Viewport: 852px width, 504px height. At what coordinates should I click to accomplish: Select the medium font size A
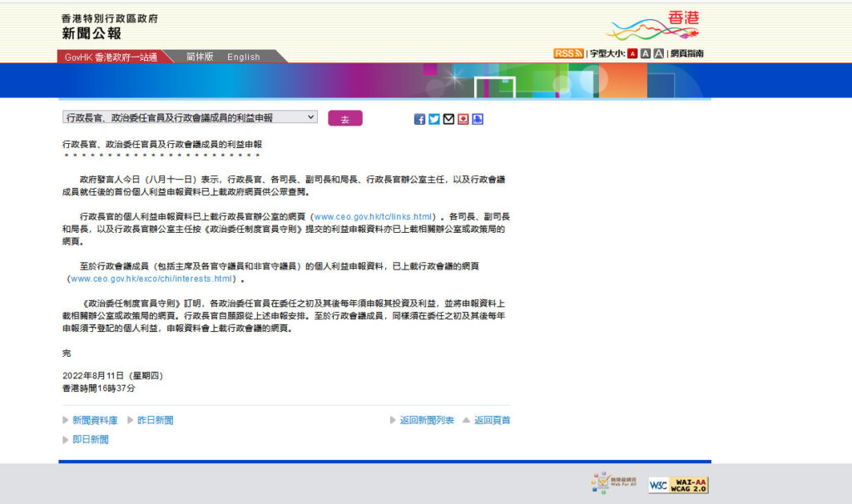646,53
